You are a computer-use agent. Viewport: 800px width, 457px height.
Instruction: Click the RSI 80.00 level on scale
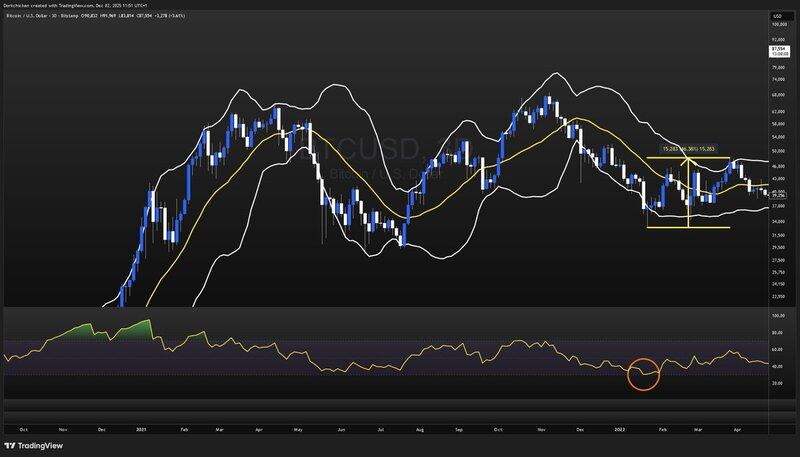(x=777, y=332)
